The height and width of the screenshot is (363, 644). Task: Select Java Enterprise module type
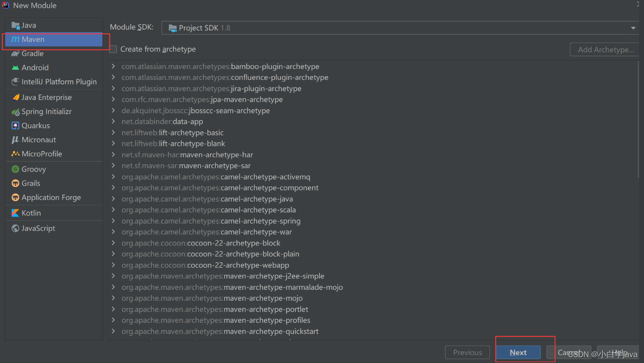pyautogui.click(x=54, y=97)
